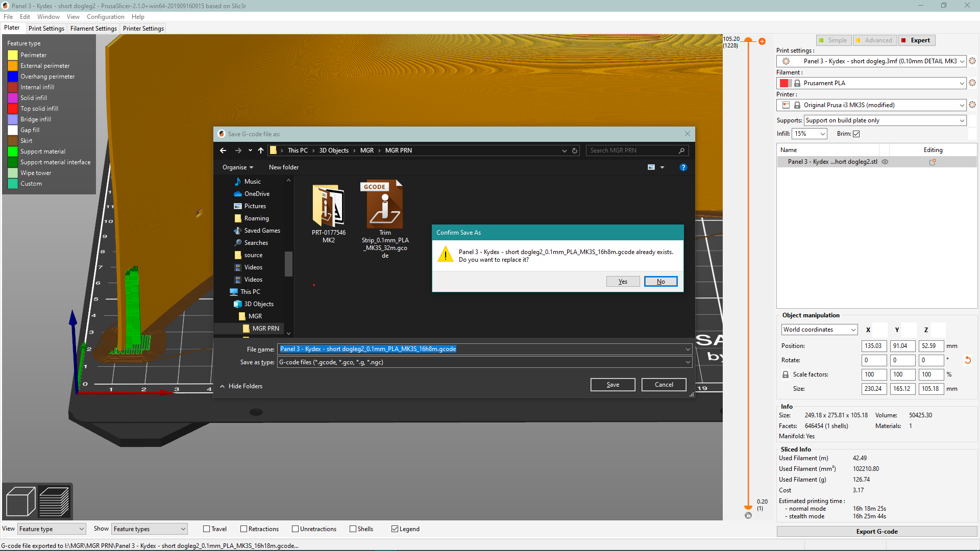Switch to layer preview icon
The height and width of the screenshot is (551, 980).
tap(54, 501)
